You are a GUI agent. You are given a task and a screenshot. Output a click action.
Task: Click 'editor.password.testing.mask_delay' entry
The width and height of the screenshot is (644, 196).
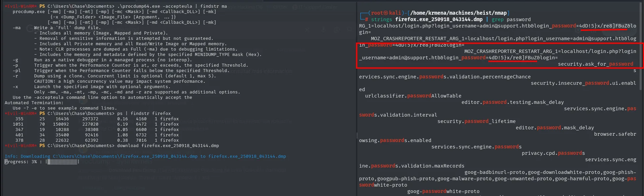[513, 102]
